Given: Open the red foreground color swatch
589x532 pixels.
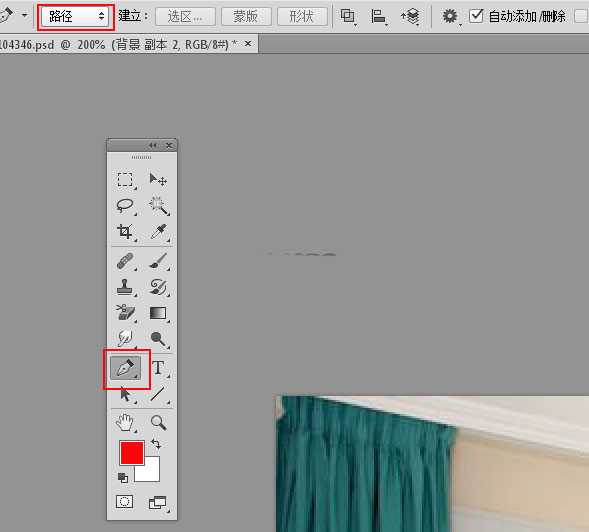Looking at the screenshot, I should tap(131, 453).
